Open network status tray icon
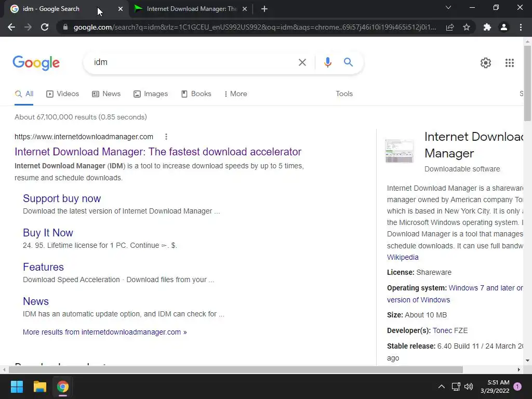The height and width of the screenshot is (399, 532). [456, 387]
